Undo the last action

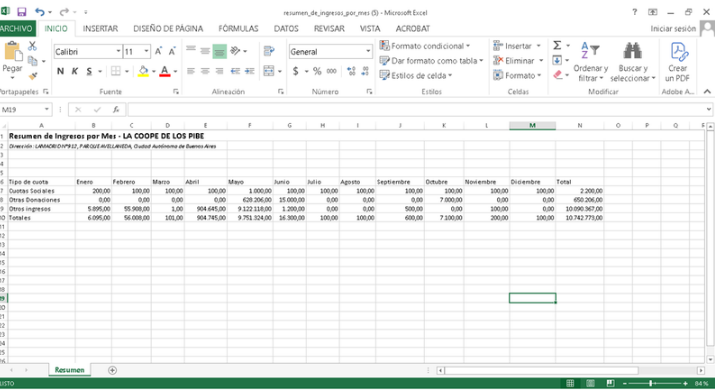[40, 12]
